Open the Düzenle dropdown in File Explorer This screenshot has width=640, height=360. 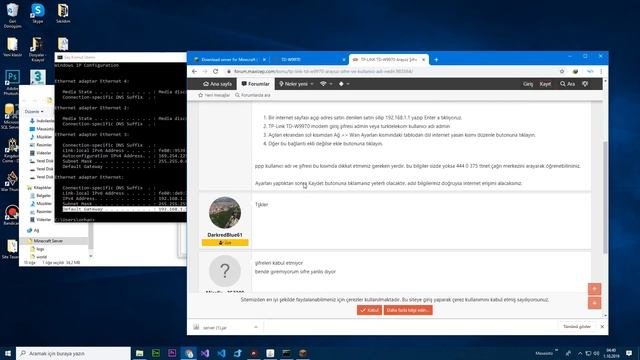(x=34, y=111)
